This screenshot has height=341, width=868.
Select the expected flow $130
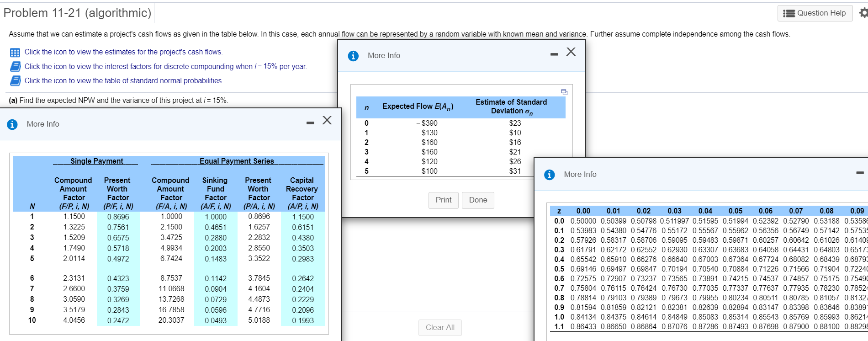click(x=429, y=133)
